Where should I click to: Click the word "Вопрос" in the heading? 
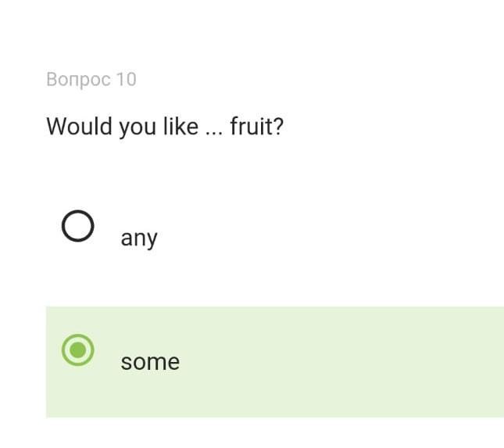(78, 79)
